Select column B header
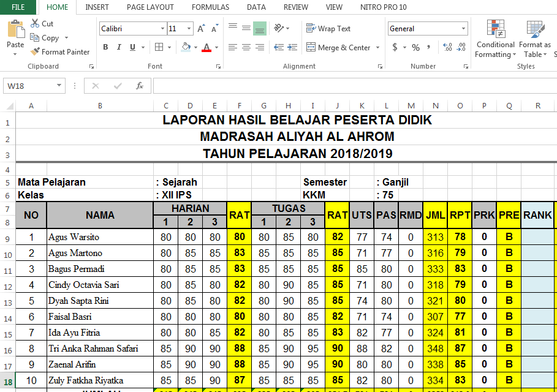The width and height of the screenshot is (557, 392). point(100,106)
